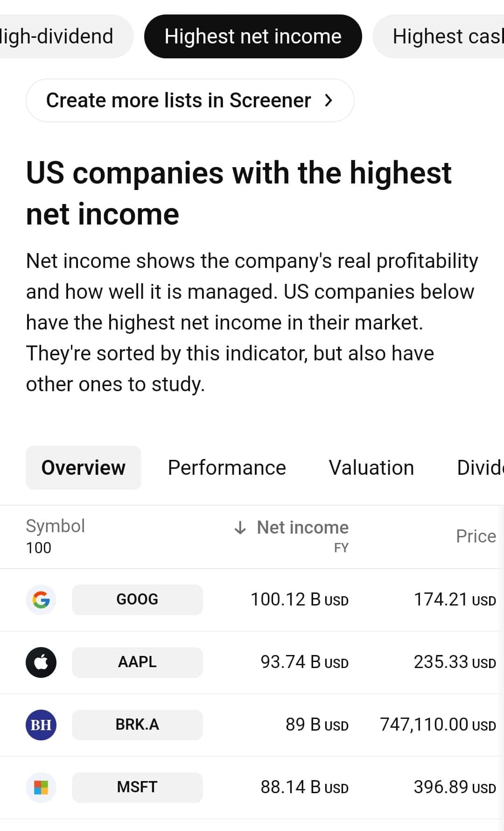This screenshot has width=504, height=831.
Task: Open the GOOG symbol
Action: (137, 599)
